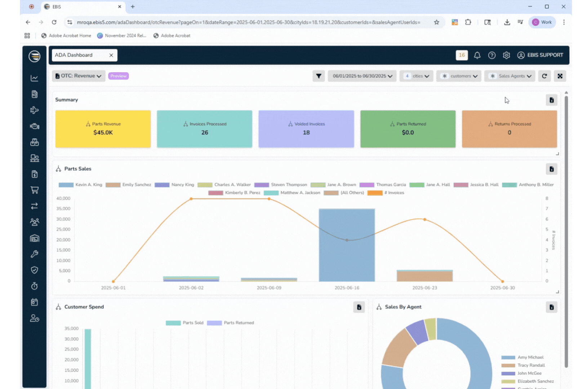
Task: Open the shopping cart sidebar icon
Action: point(35,190)
